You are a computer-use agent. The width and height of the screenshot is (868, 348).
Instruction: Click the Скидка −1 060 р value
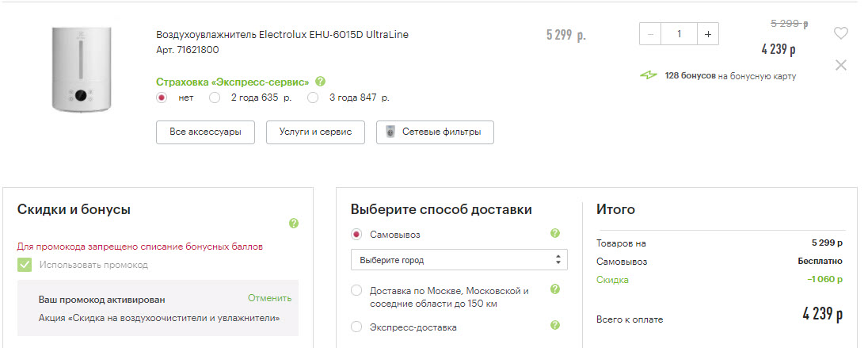click(x=824, y=279)
